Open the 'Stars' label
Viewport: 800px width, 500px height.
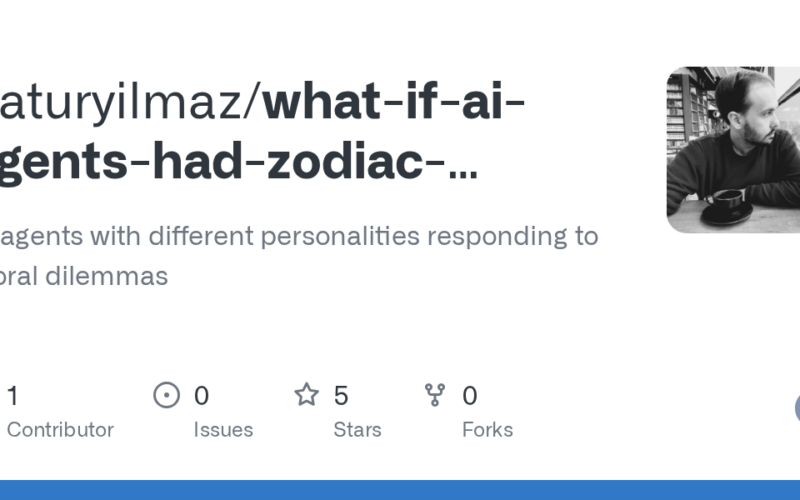pos(357,430)
